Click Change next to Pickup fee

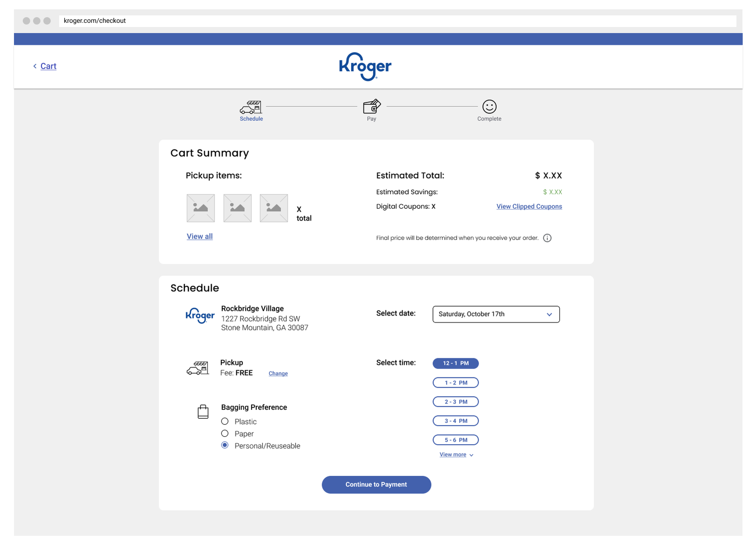(278, 374)
